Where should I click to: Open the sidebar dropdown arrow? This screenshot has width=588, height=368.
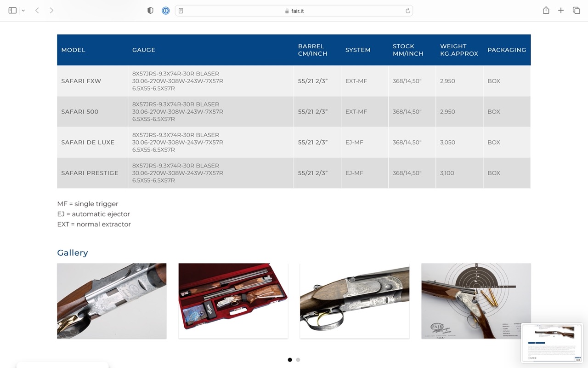point(23,11)
